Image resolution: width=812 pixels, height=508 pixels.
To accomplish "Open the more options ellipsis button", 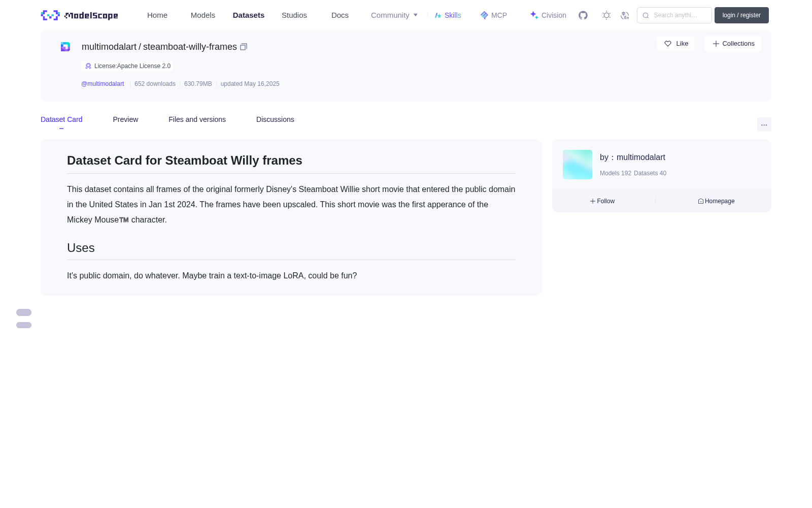I will 764,124.
